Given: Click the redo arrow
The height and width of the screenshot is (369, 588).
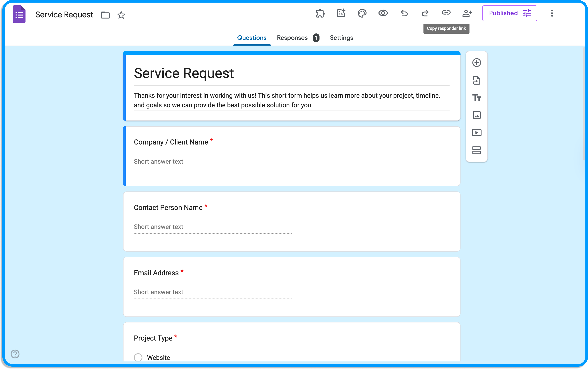Looking at the screenshot, I should click(x=425, y=13).
